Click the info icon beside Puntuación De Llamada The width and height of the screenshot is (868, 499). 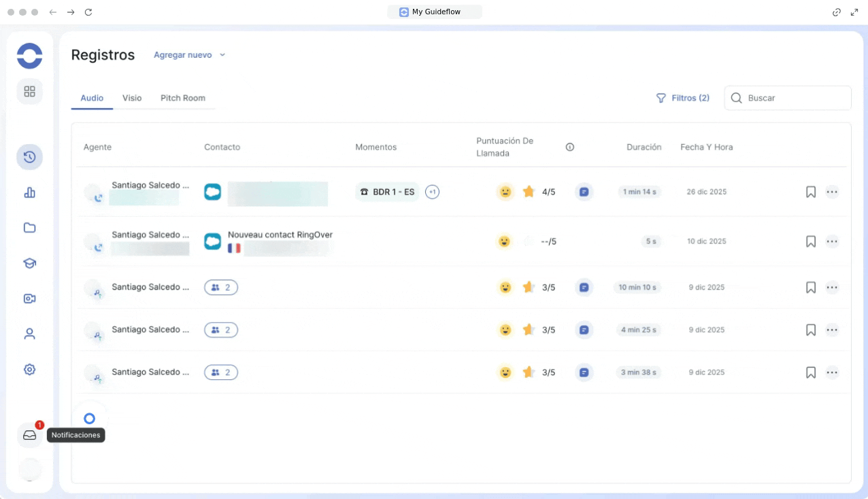point(570,147)
